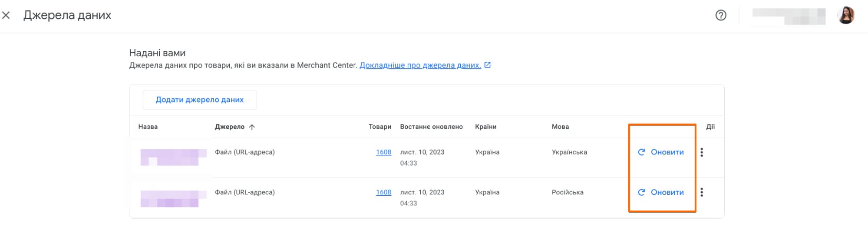Open three-dot actions menu for Російська row
Screen dimensions: 868x231
(x=702, y=192)
